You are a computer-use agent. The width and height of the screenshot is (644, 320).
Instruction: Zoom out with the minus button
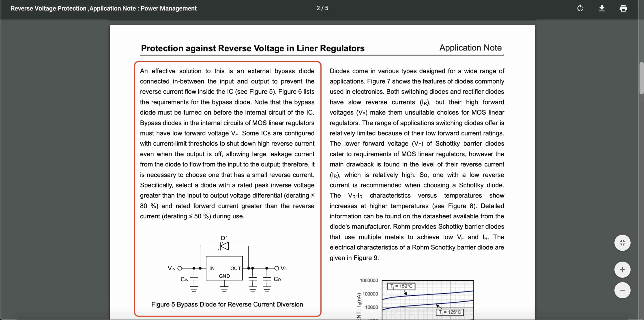[622, 290]
